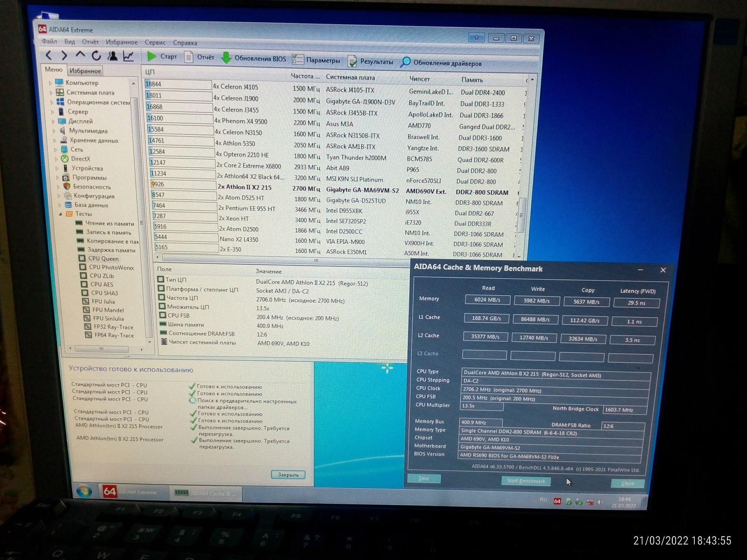
Task: Select the FPU SinJulia test
Action: coord(104,318)
